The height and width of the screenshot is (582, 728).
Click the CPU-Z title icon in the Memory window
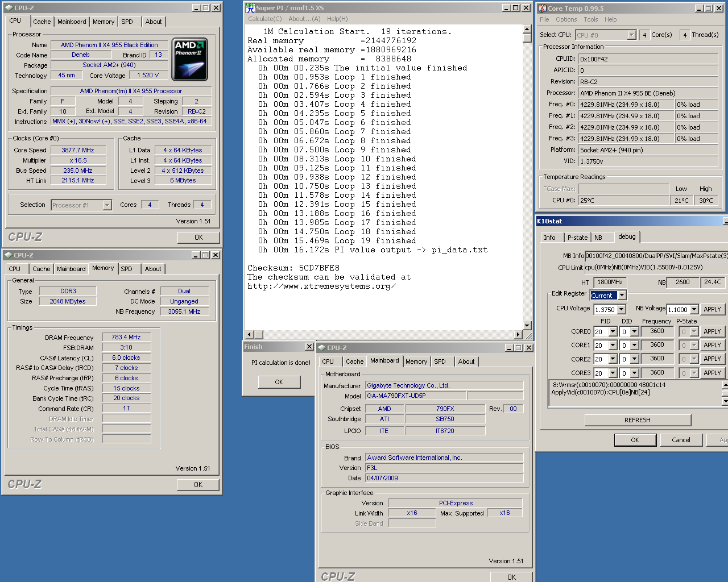coord(8,255)
